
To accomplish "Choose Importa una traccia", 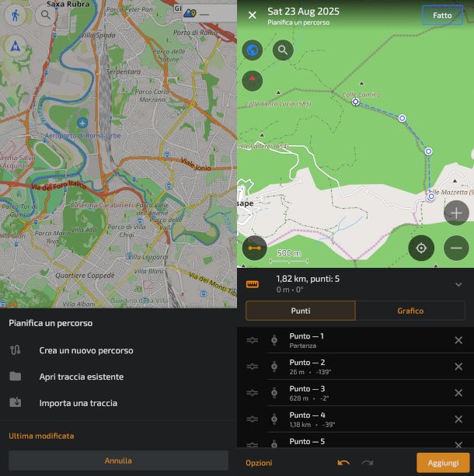I will 78,403.
